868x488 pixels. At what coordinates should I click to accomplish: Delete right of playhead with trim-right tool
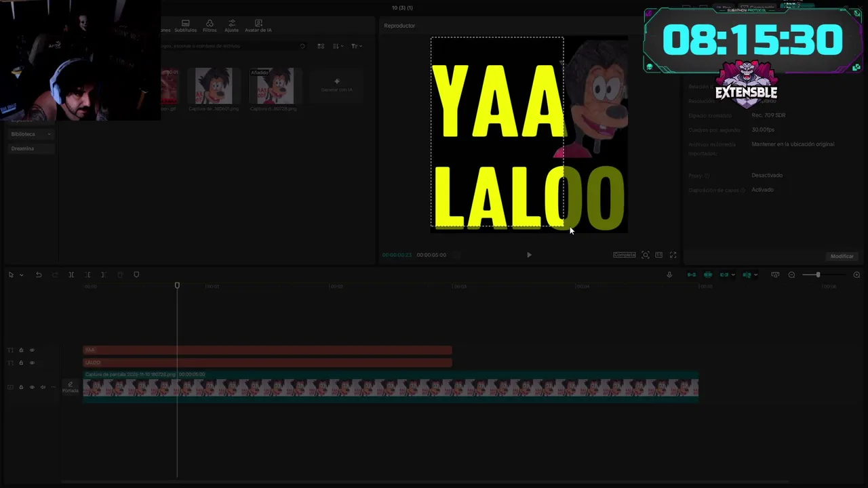click(x=103, y=274)
